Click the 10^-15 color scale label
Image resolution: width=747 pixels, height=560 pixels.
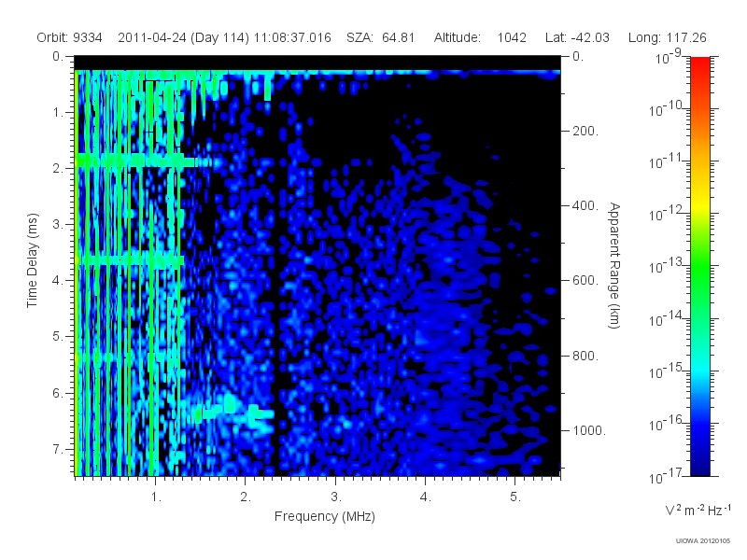pyautogui.click(x=665, y=371)
